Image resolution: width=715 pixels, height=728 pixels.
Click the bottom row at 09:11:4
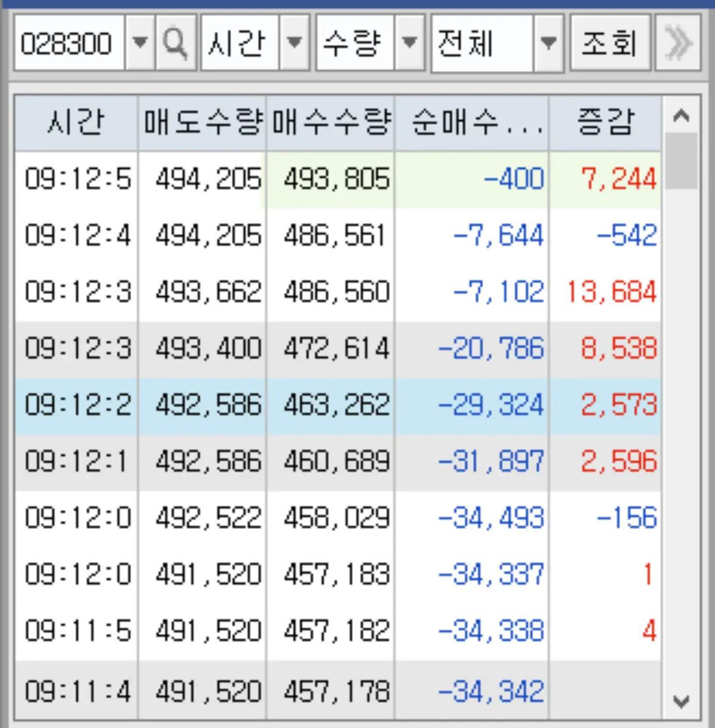[334, 691]
